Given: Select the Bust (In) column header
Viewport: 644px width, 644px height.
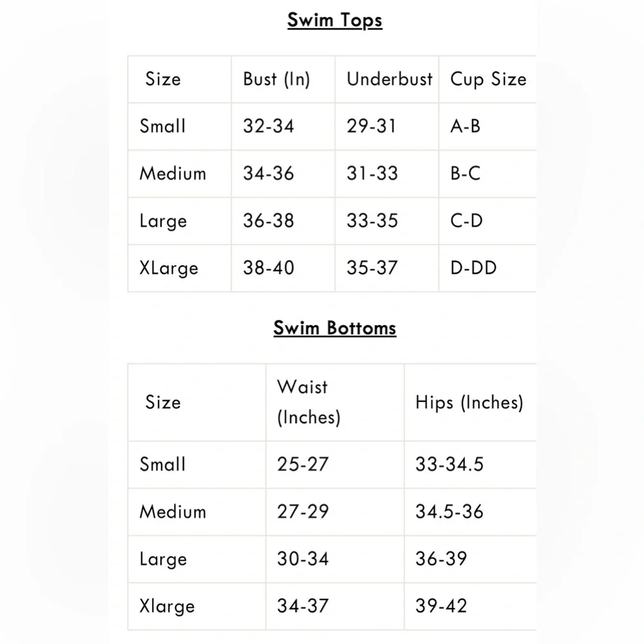Looking at the screenshot, I should click(276, 79).
